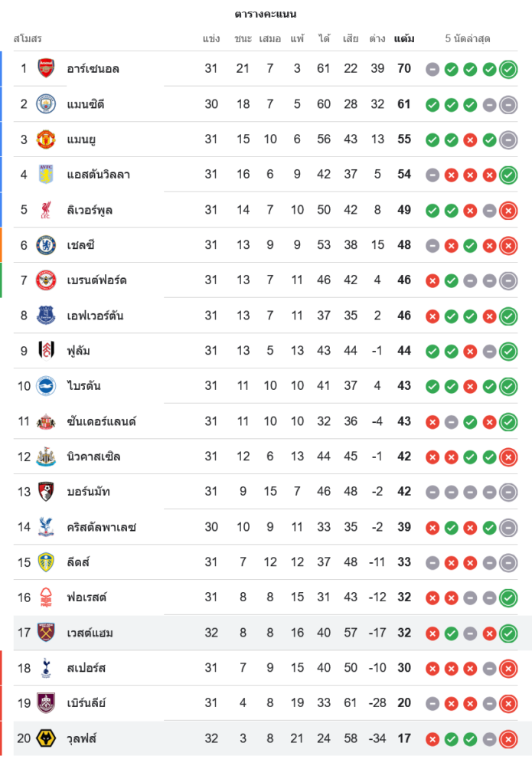Click the Wolves club crest
This screenshot has width=532, height=766.
[46, 738]
